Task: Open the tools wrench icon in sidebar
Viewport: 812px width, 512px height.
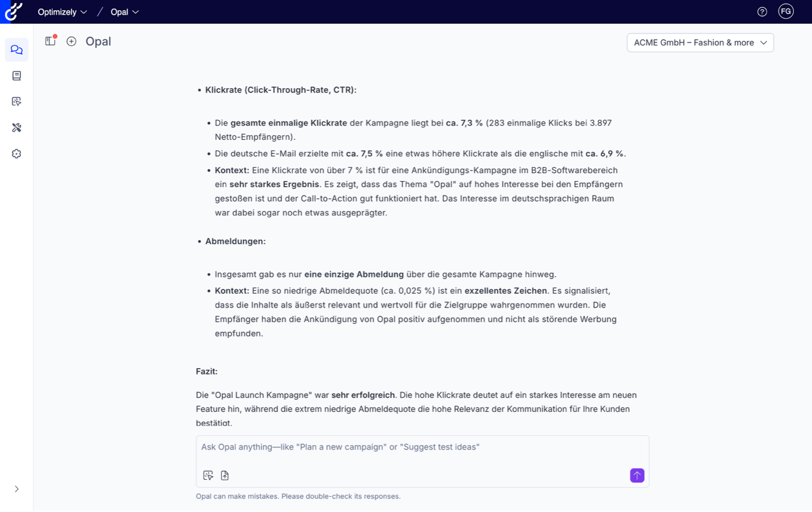Action: [x=16, y=128]
